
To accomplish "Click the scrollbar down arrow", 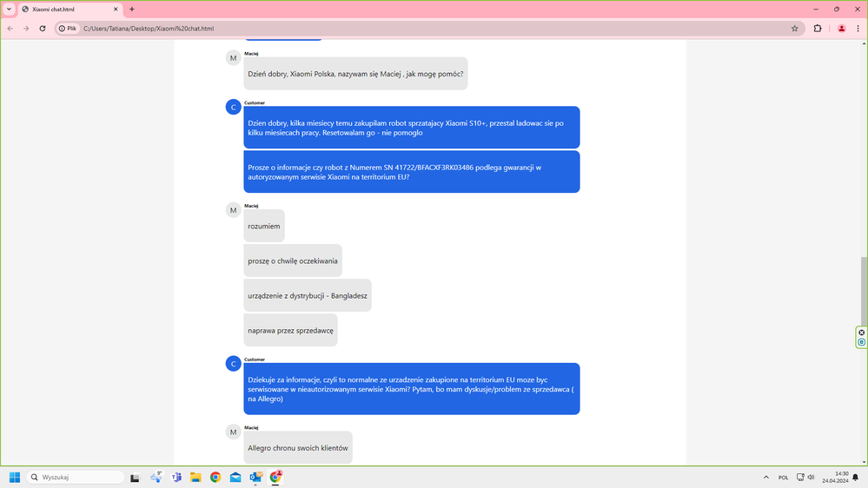I will coord(864,461).
